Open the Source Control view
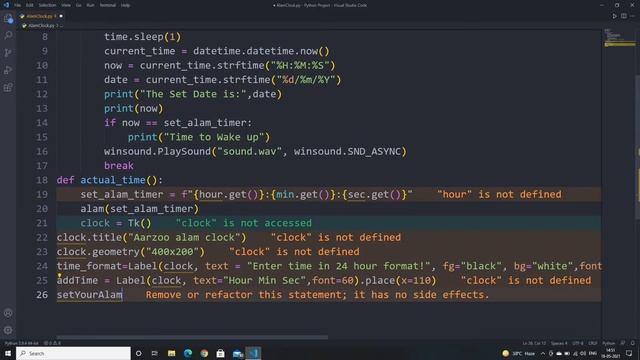 (8, 53)
